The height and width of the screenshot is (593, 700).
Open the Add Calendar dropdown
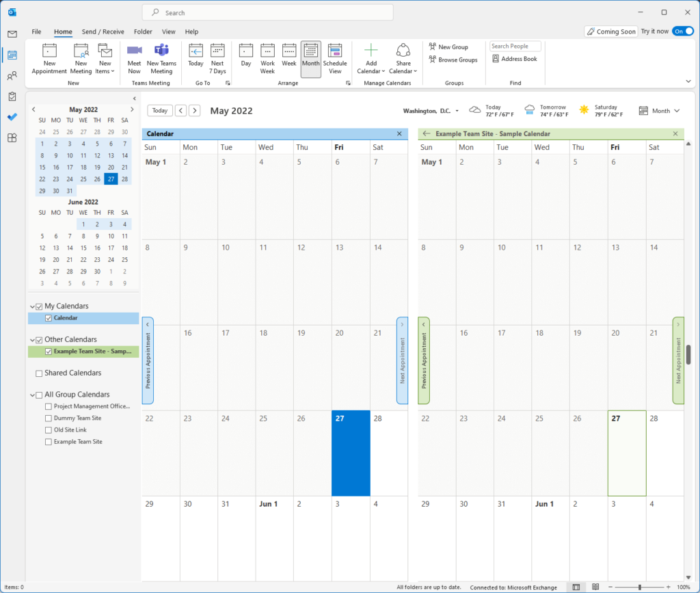tap(371, 59)
